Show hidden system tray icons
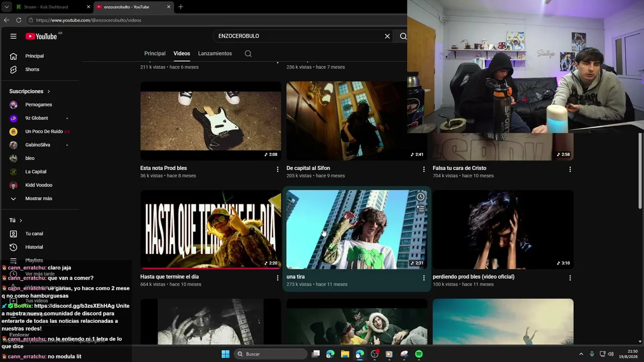This screenshot has width=644, height=362. [x=581, y=354]
